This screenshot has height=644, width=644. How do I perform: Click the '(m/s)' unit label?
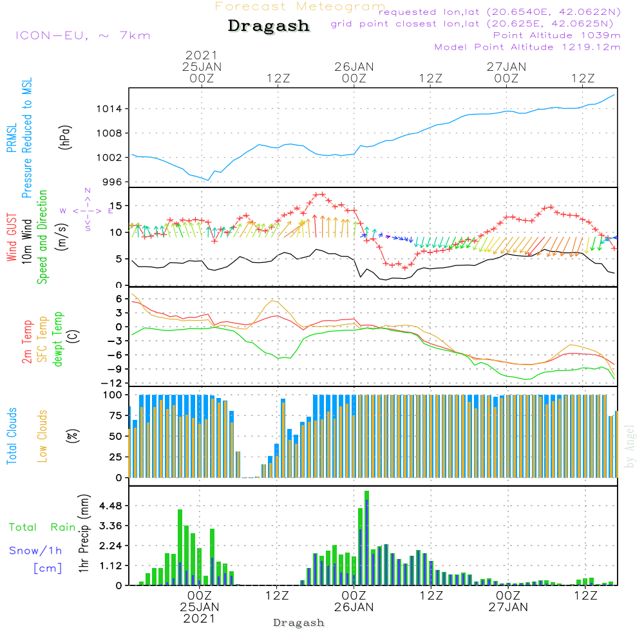[x=62, y=237]
